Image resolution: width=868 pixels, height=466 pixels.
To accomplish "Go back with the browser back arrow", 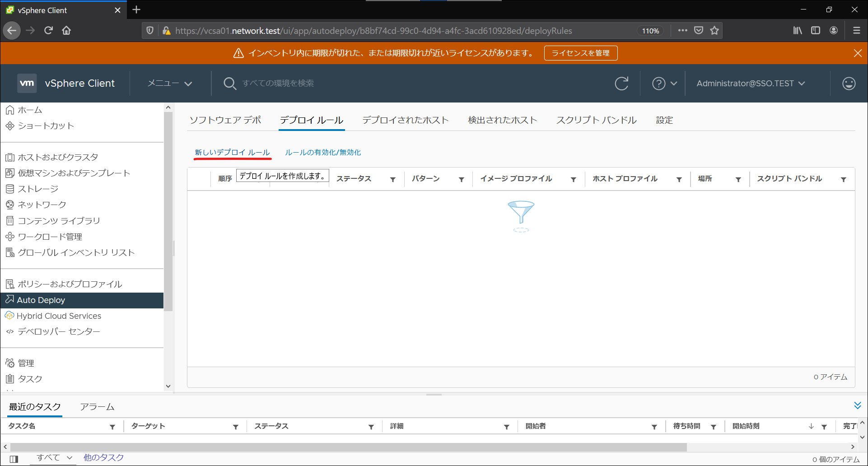I will [12, 31].
